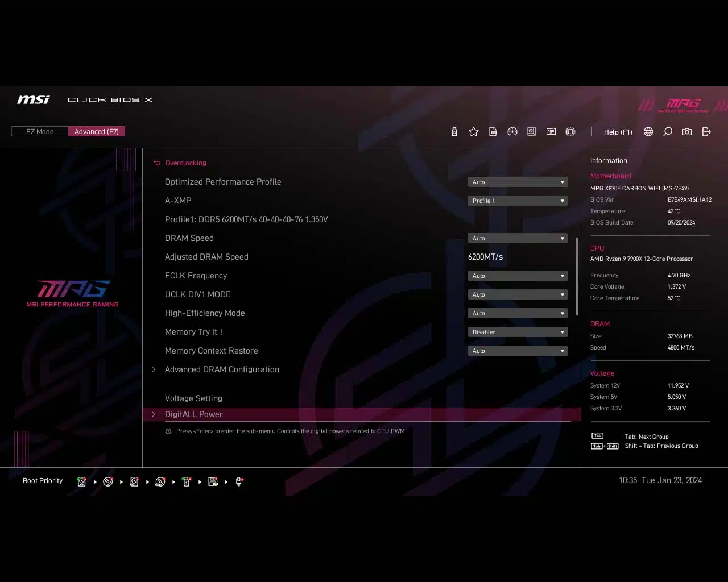The width and height of the screenshot is (728, 582).
Task: Switch to EZ Mode
Action: [40, 132]
